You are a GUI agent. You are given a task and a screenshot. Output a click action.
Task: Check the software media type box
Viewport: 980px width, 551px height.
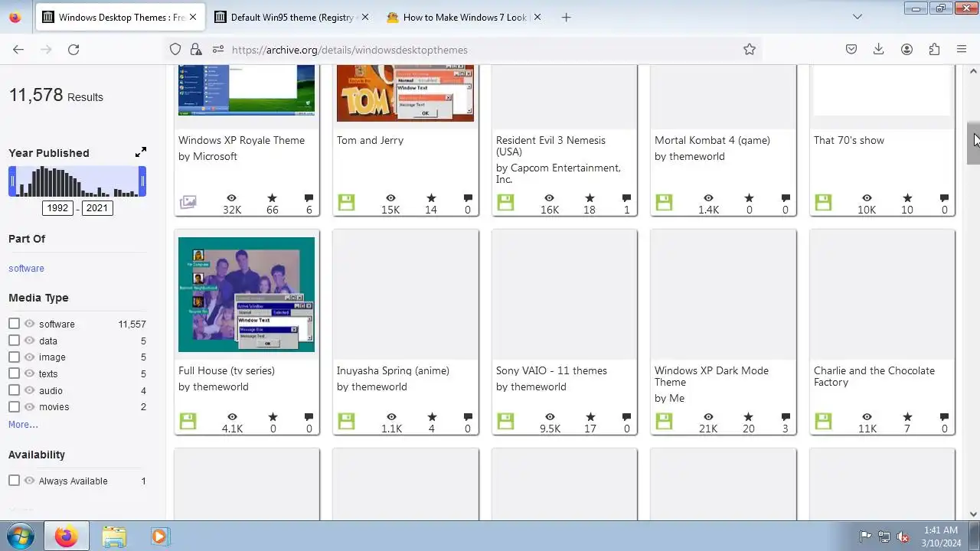14,324
